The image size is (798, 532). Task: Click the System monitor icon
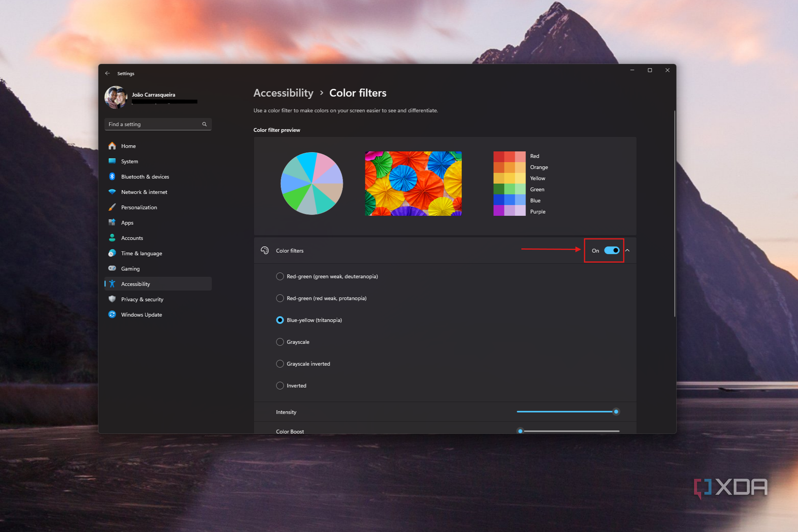point(112,161)
